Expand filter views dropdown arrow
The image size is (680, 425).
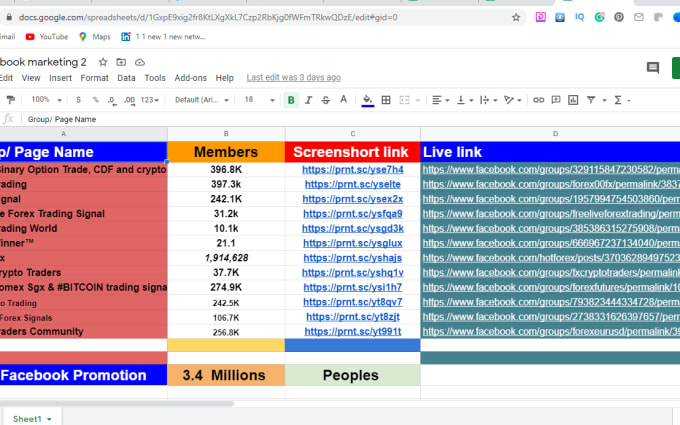(x=604, y=100)
